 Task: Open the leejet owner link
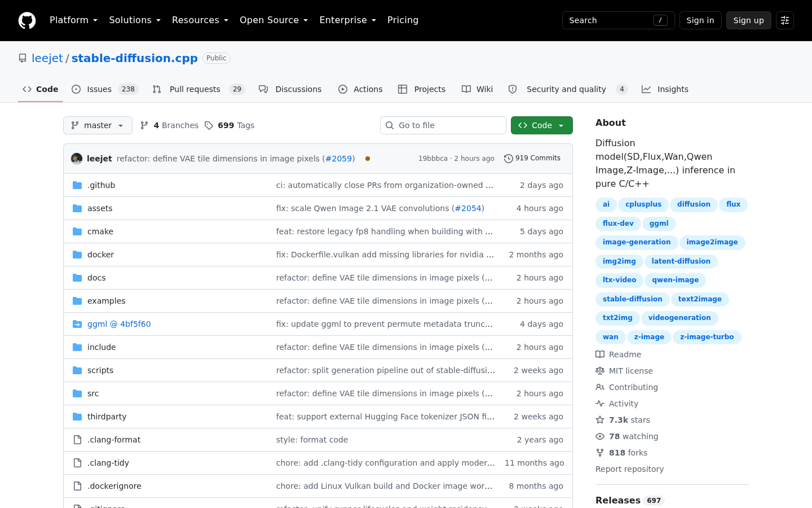pyautogui.click(x=47, y=58)
